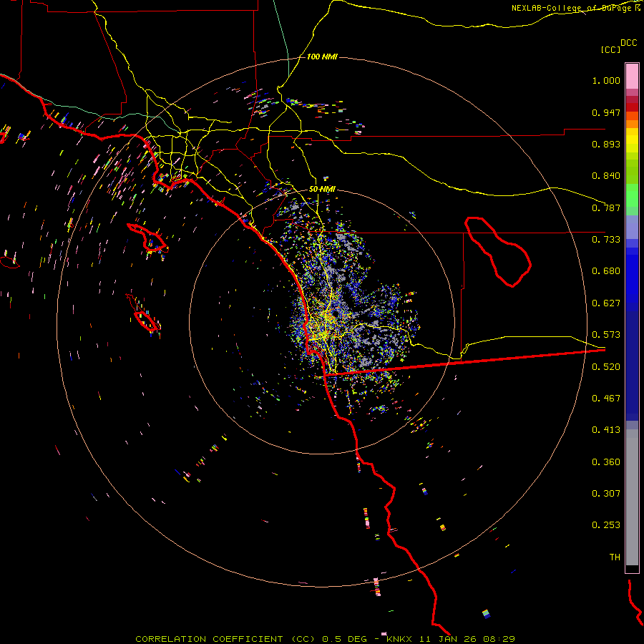Click the 0.520 scale value
The width and height of the screenshot is (644, 644).
click(606, 367)
